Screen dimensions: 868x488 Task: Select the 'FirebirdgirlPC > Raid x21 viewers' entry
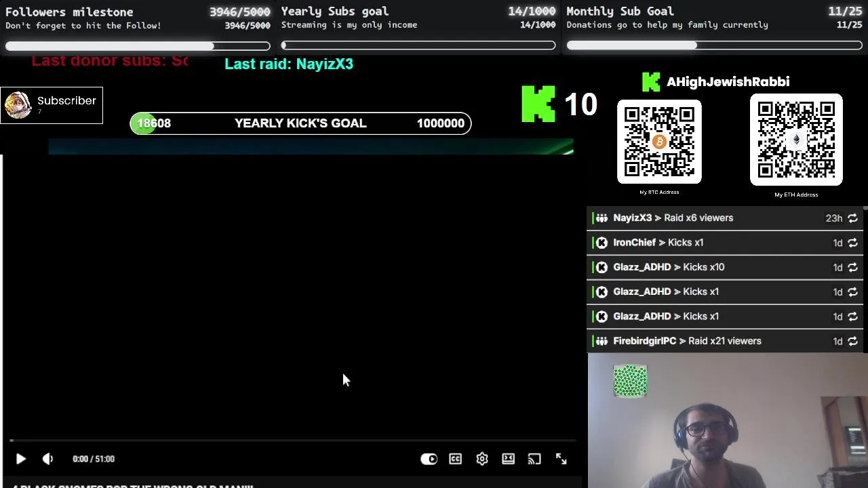tap(726, 341)
